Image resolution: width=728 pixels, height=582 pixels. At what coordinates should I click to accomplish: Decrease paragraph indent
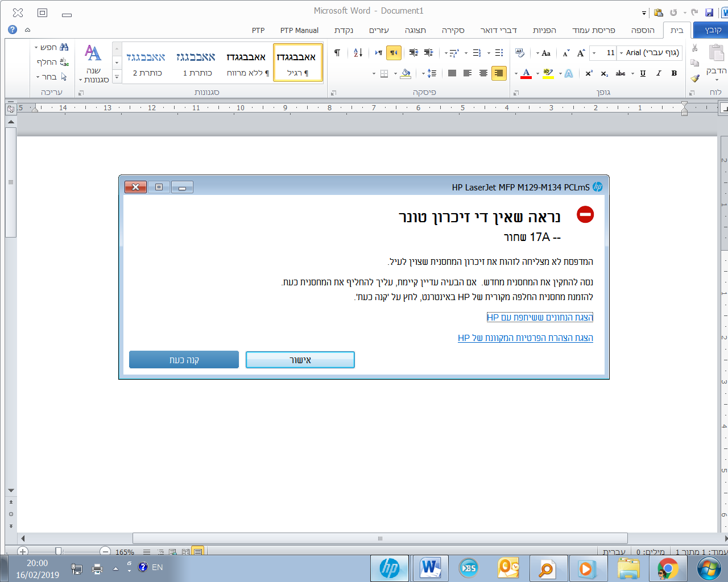(x=429, y=53)
